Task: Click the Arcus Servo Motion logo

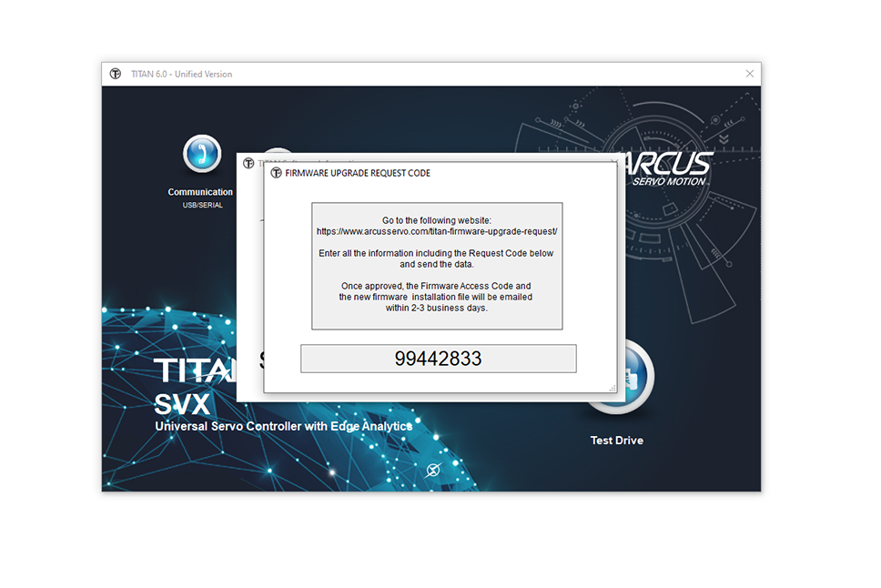Action: [x=670, y=167]
